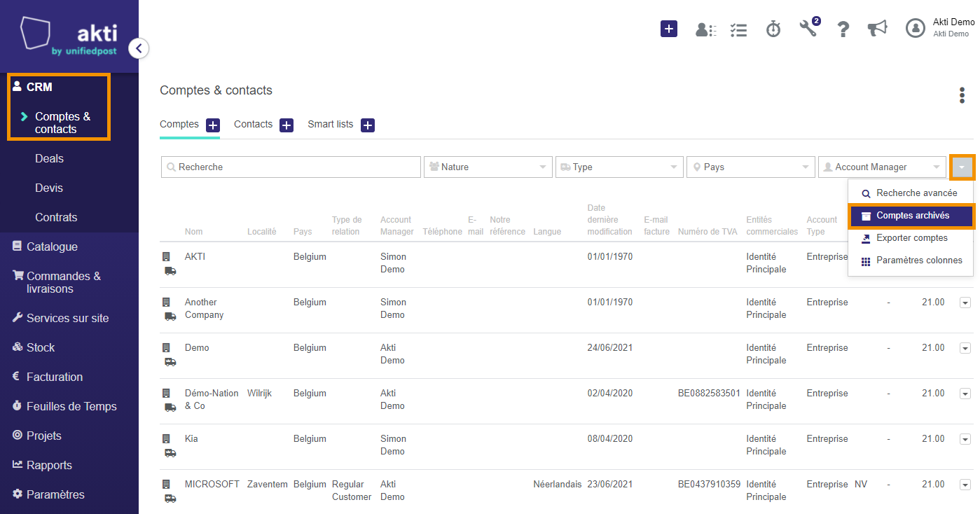Open the help question mark icon
The height and width of the screenshot is (514, 980).
(x=843, y=29)
